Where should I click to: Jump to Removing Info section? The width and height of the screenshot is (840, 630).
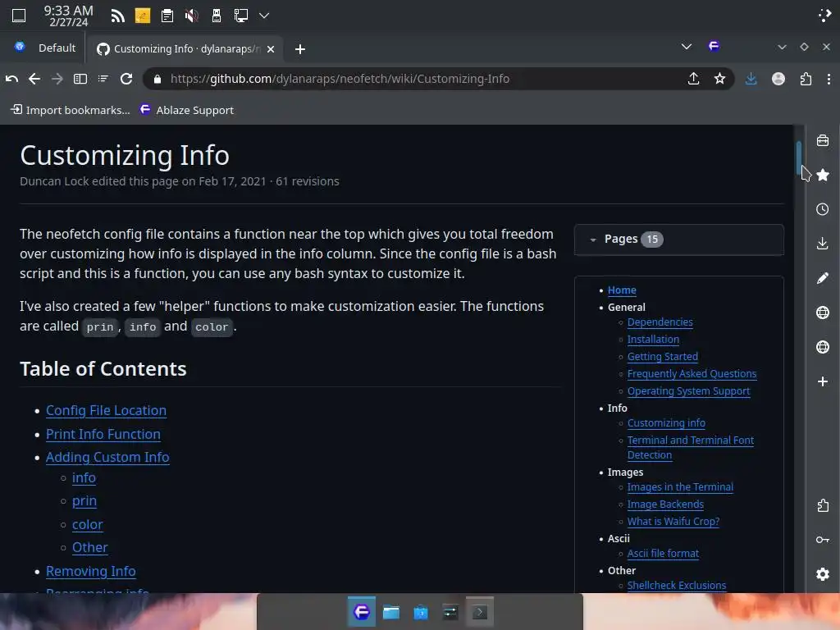point(90,571)
